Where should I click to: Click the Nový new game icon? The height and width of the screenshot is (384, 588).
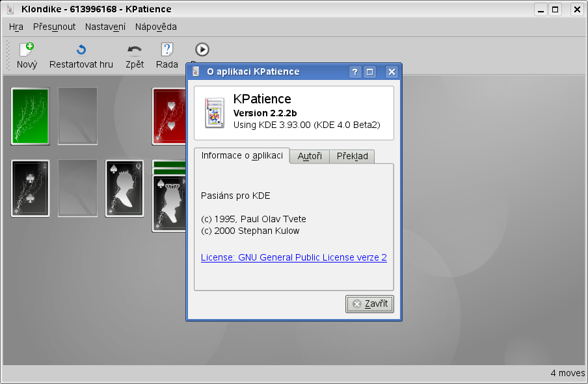point(27,49)
